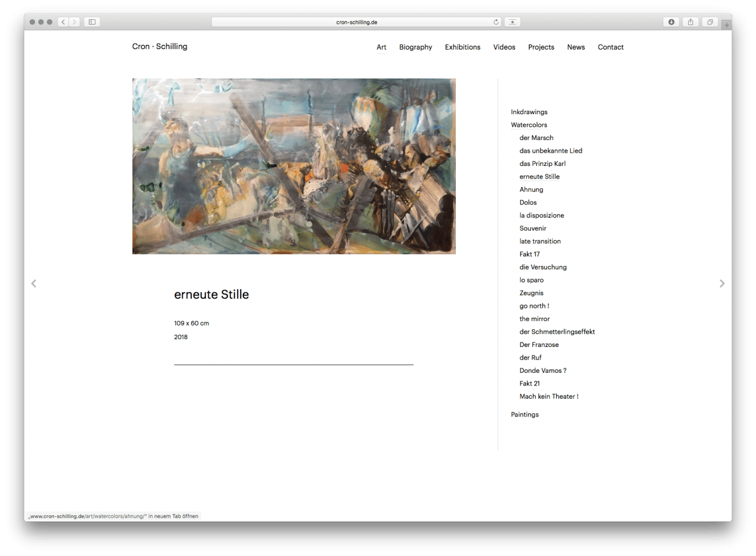Go forward with Safari forward arrow
The width and height of the screenshot is (756, 556).
click(x=74, y=22)
